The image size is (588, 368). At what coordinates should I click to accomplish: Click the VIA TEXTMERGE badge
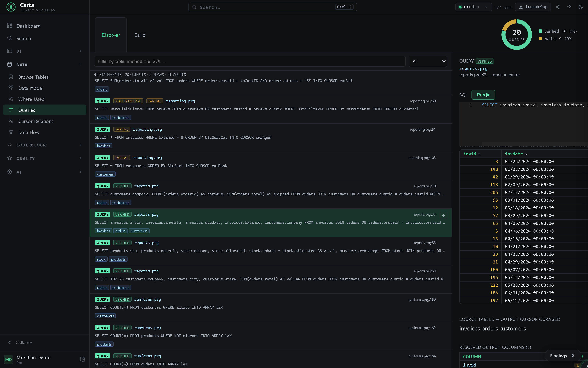128,101
